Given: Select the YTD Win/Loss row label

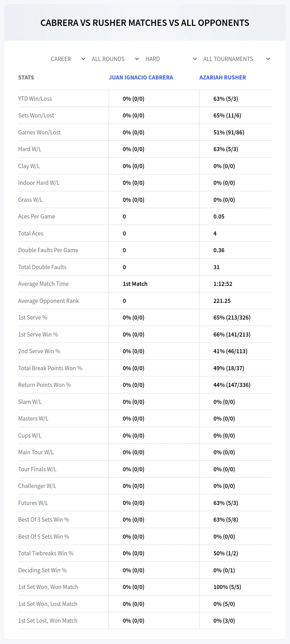Looking at the screenshot, I should click(x=35, y=99).
